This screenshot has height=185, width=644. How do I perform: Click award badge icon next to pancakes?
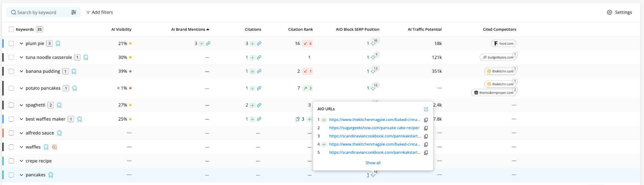pyautogui.click(x=51, y=175)
